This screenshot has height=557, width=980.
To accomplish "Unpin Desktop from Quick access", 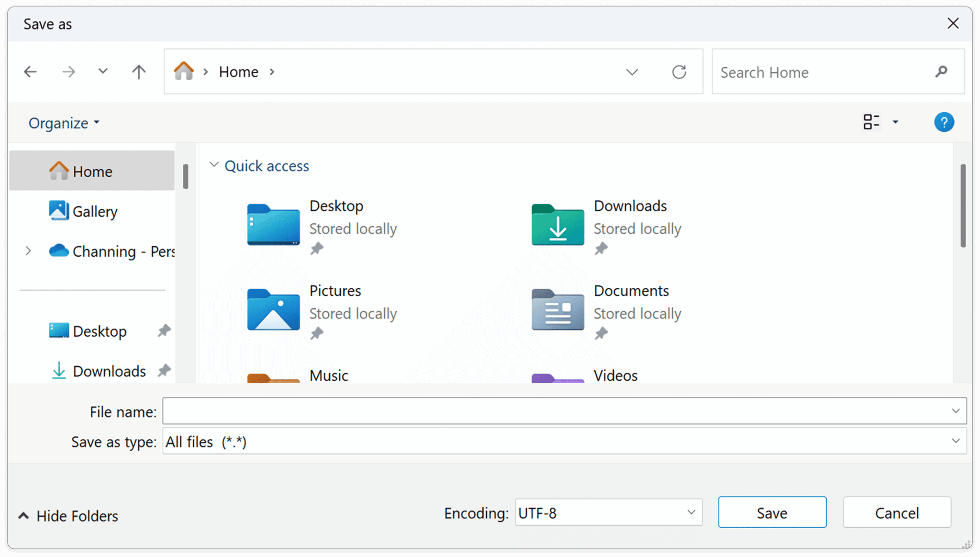I will coord(318,249).
